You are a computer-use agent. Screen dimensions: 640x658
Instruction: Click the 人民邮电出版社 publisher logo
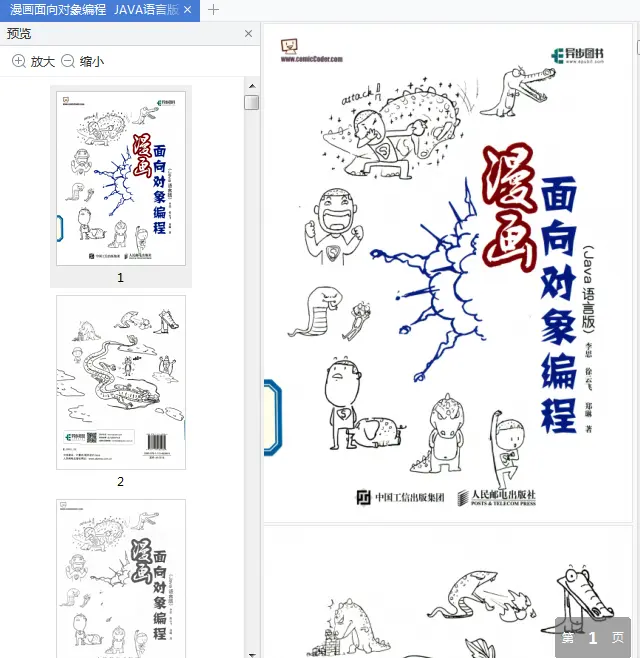coord(496,498)
